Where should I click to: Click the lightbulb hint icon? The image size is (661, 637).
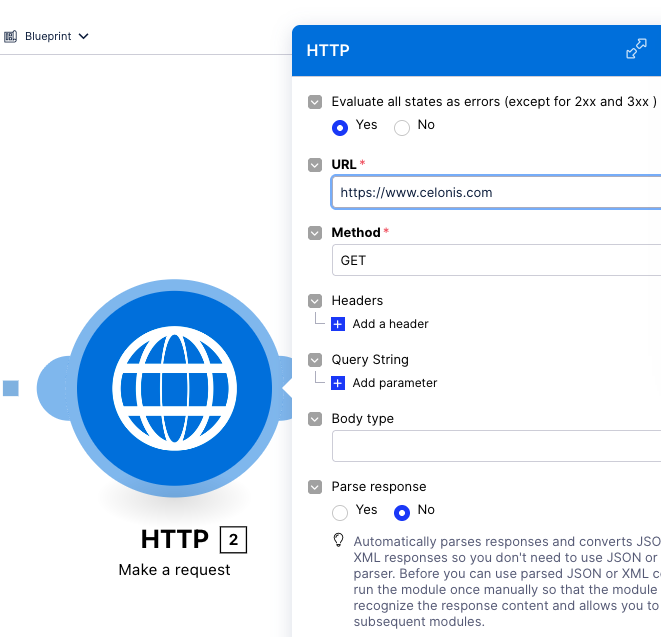click(339, 540)
